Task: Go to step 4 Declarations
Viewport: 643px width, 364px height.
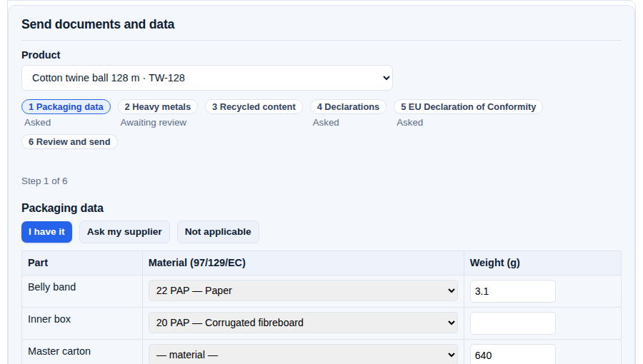Action: pos(348,107)
